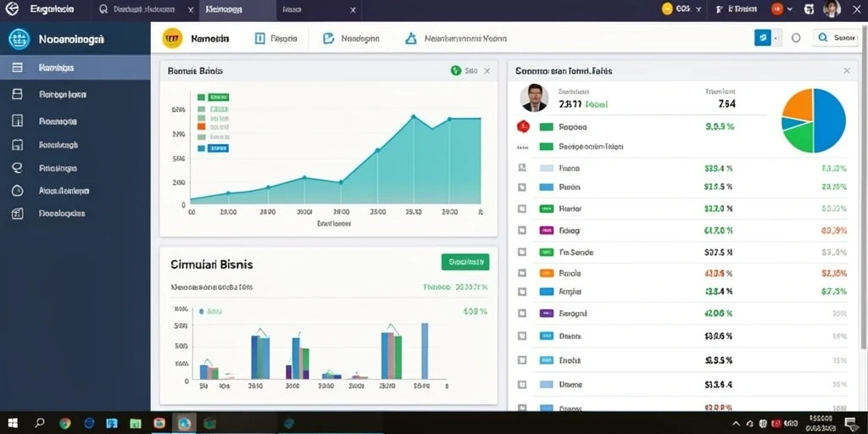This screenshot has height=434, width=868.
Task: Expand the chevron beside the red round icon
Action: coord(789,9)
